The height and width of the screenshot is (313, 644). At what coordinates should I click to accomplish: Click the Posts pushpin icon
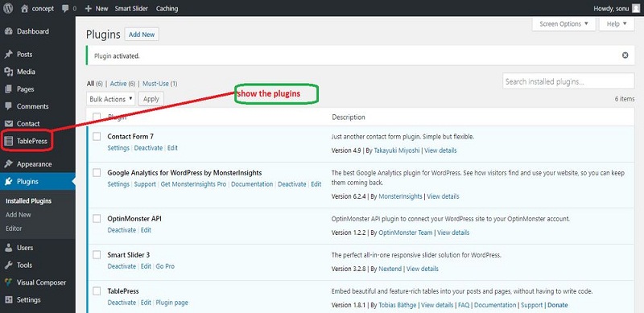(x=9, y=55)
